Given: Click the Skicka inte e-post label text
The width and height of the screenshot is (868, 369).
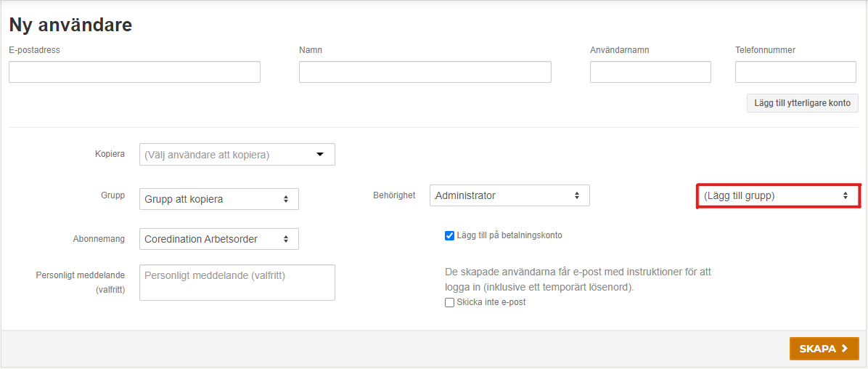Looking at the screenshot, I should tap(491, 302).
